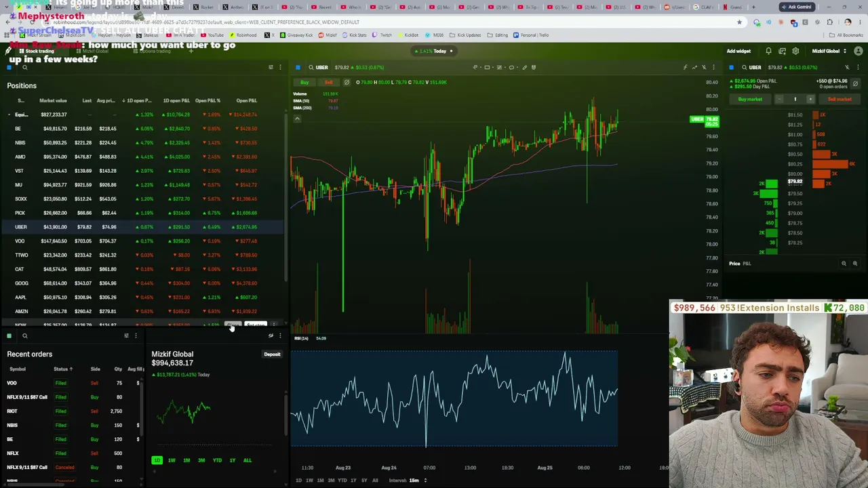
Task: Select the portfolio 3M range
Action: 201,460
